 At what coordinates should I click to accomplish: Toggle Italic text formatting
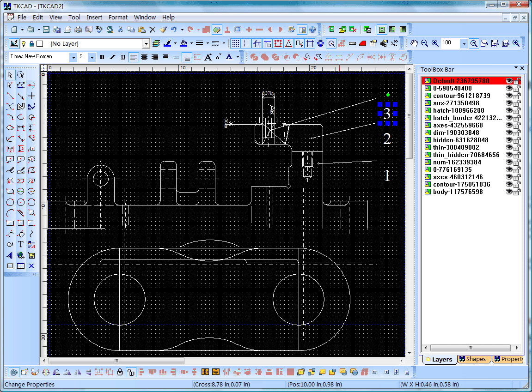[112, 57]
